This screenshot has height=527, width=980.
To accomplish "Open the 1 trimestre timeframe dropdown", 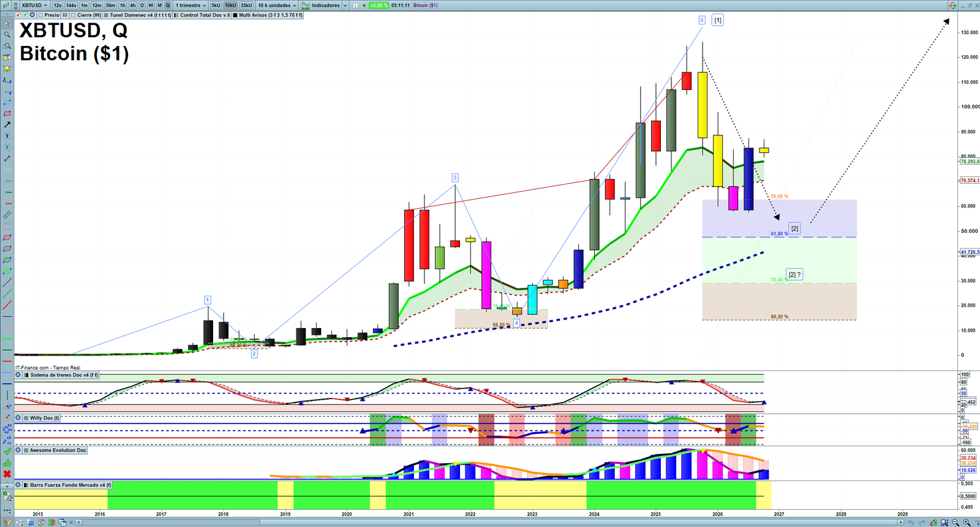I will click(x=191, y=6).
